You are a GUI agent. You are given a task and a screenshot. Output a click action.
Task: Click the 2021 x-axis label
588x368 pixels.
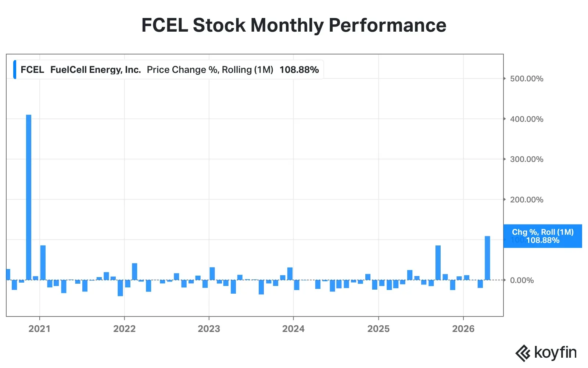39,329
